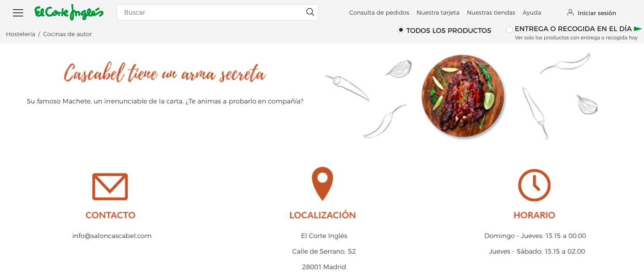The height and width of the screenshot is (277, 644).
Task: Open Cocinas de autor breadcrumb
Action: [67, 34]
